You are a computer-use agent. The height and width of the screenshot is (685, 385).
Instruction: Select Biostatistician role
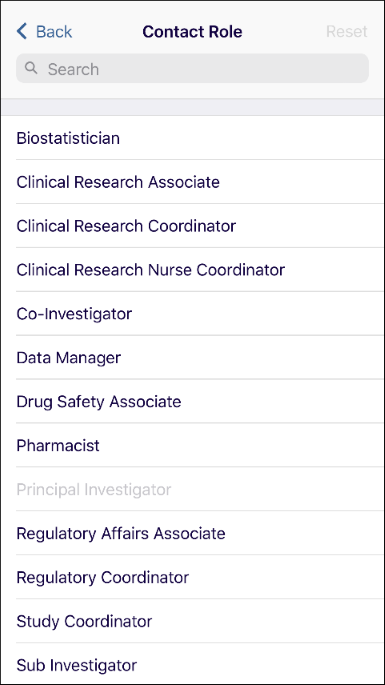coord(192,138)
